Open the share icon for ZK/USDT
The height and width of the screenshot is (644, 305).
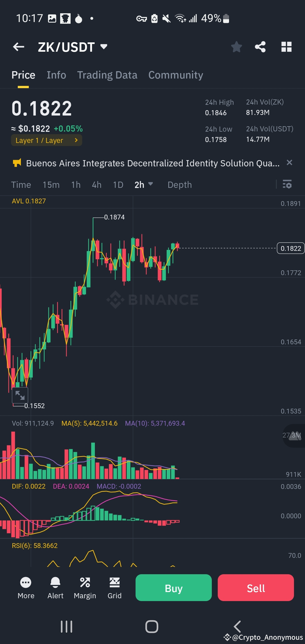[260, 47]
